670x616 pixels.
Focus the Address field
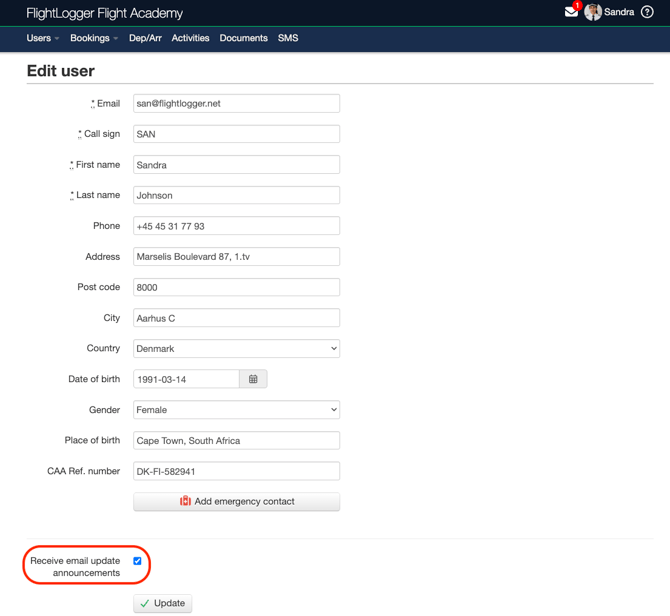(x=236, y=256)
